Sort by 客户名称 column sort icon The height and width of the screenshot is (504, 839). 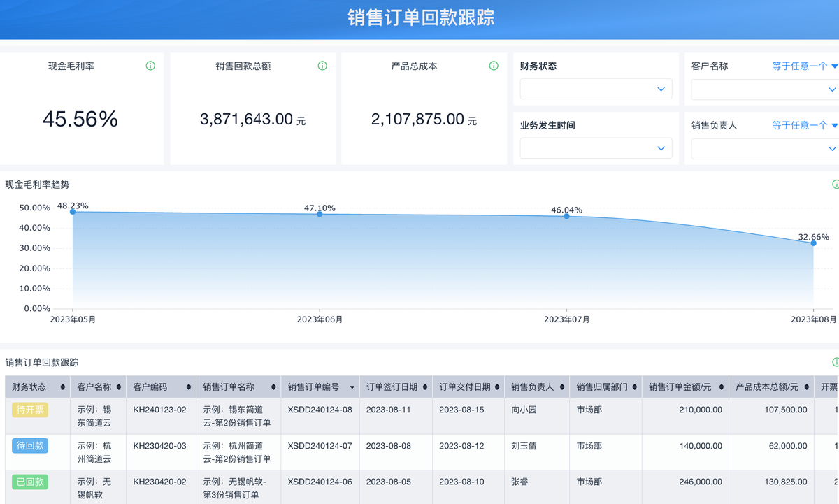(x=119, y=387)
